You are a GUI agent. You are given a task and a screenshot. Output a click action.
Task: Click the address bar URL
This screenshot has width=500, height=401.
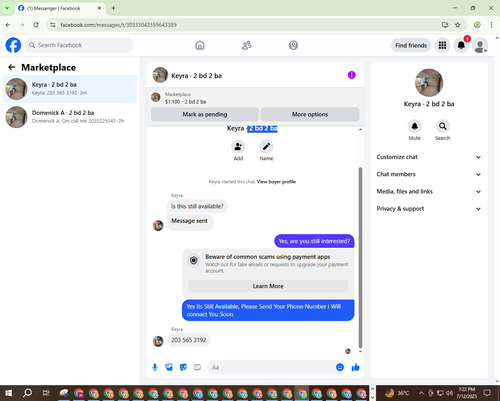tap(118, 25)
